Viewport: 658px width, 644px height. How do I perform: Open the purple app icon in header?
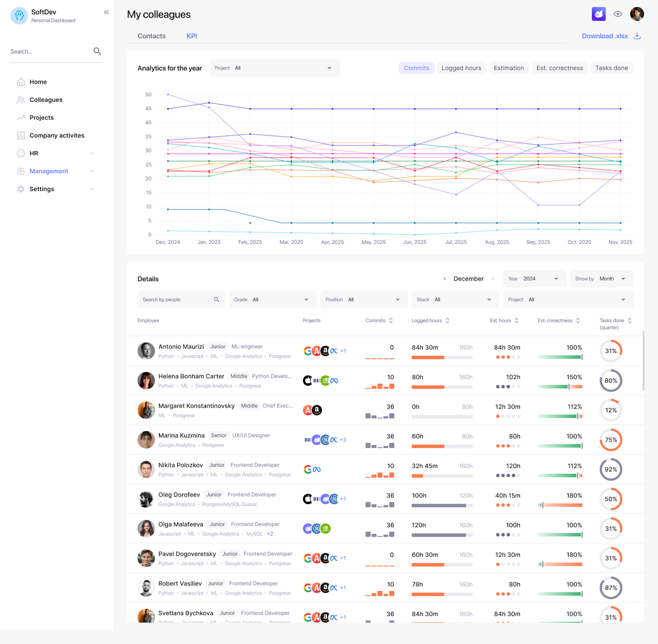(x=599, y=14)
